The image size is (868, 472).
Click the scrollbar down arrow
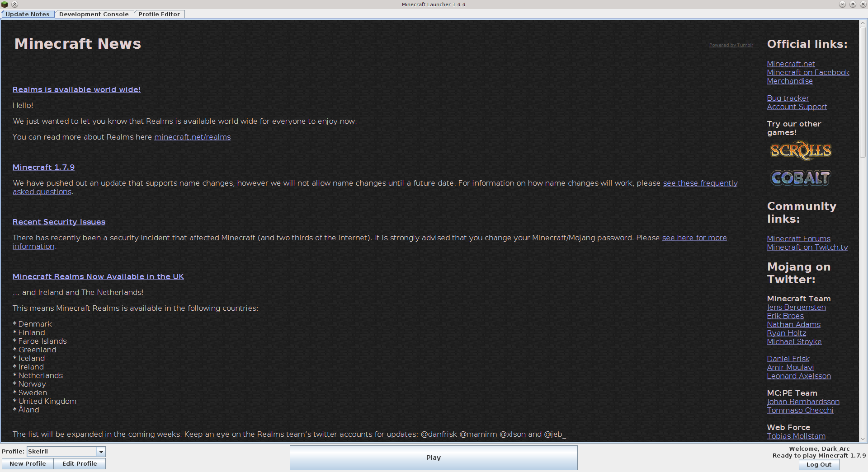click(863, 439)
